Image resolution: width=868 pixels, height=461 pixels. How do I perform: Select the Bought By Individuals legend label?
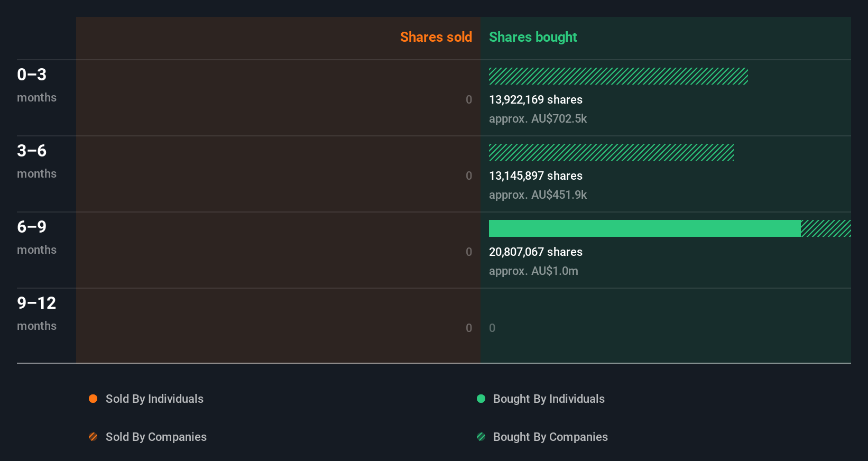(549, 399)
